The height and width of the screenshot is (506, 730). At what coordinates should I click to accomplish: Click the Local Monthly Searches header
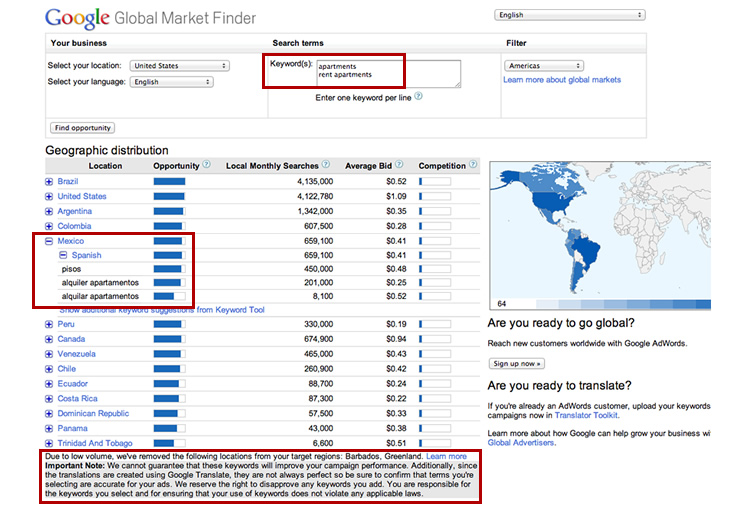[x=272, y=166]
